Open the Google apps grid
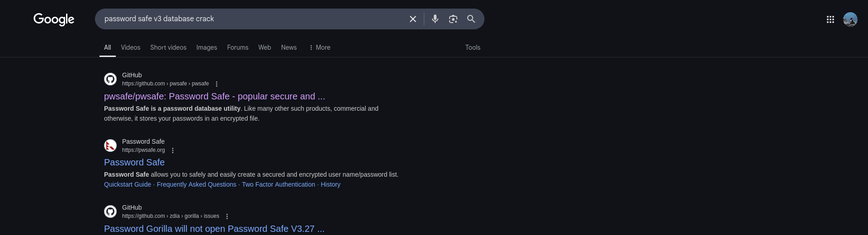 pos(830,19)
